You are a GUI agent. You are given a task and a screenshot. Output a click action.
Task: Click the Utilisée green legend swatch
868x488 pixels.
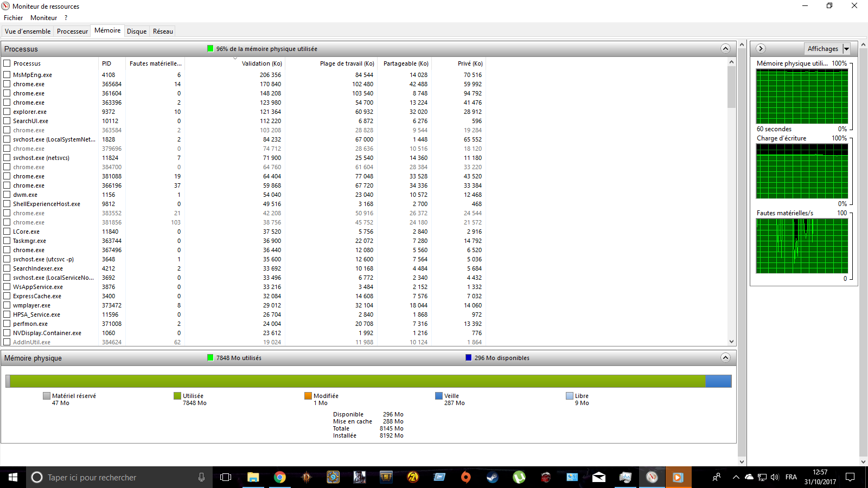(177, 396)
